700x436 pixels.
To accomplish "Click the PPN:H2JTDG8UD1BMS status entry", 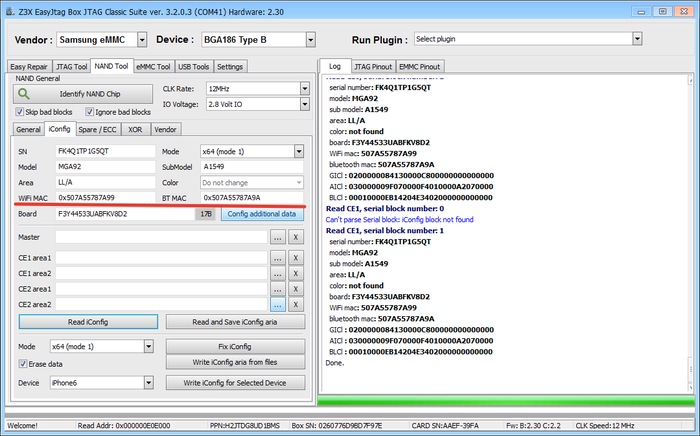I will [245, 426].
